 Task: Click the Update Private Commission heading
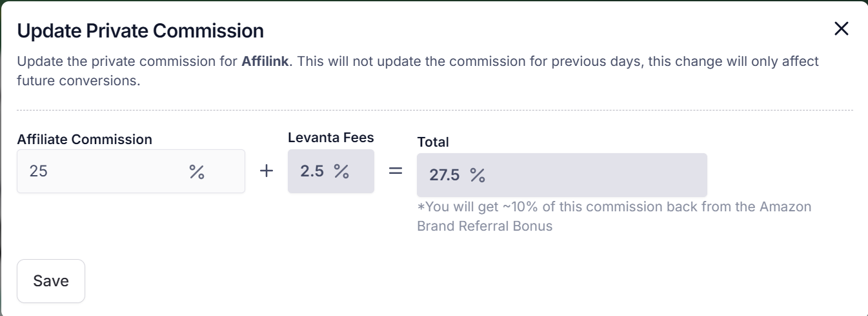click(140, 31)
